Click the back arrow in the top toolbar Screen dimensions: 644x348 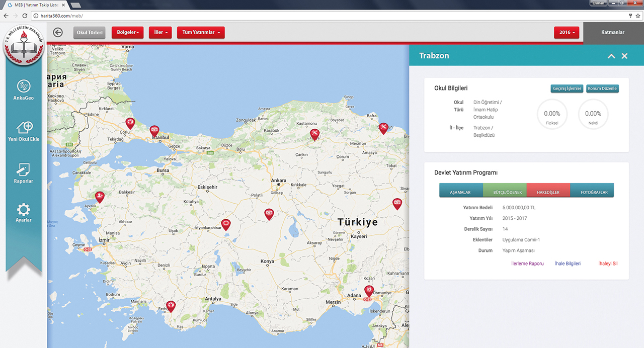(58, 33)
